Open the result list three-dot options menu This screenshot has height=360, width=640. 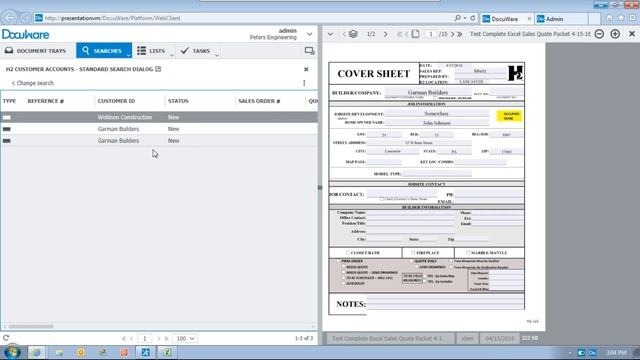pos(304,83)
